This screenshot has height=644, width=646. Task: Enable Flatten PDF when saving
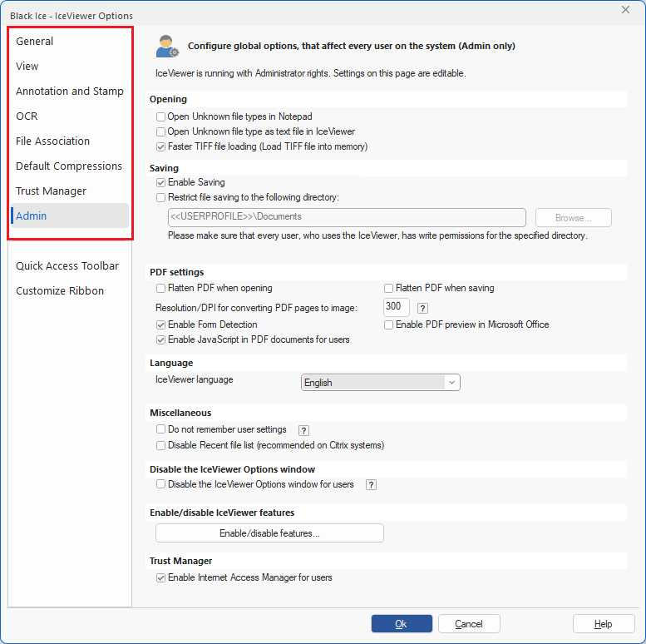[x=388, y=288]
